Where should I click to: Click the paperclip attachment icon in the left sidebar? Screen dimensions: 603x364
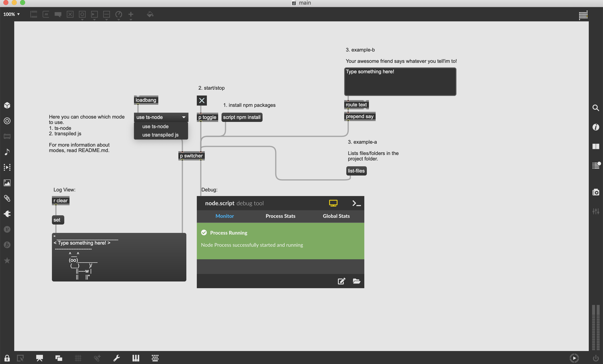point(7,199)
